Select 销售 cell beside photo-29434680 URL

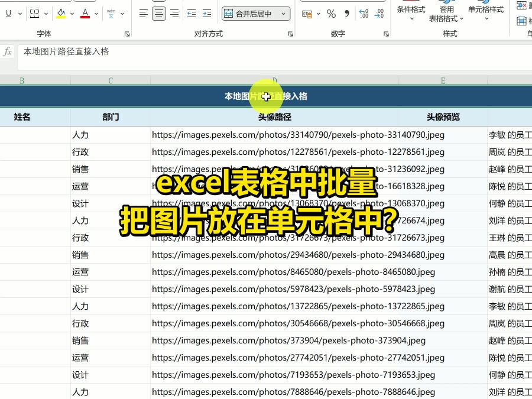(111, 255)
